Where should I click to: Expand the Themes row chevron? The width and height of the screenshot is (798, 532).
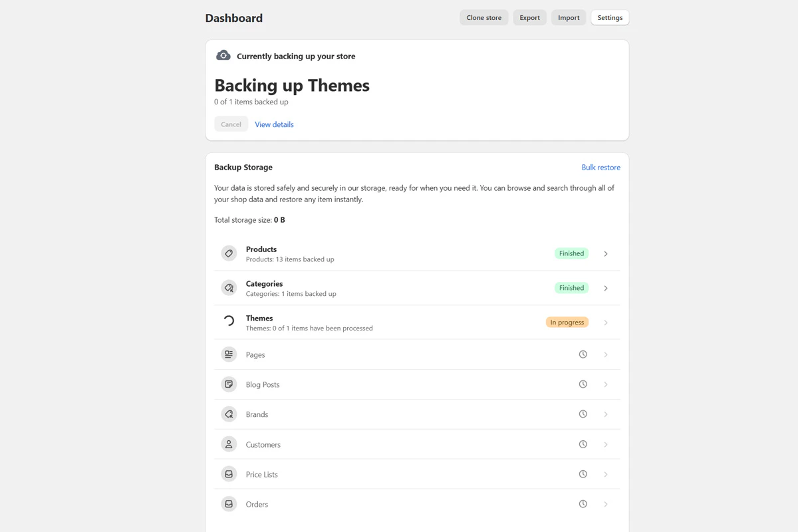(x=605, y=322)
